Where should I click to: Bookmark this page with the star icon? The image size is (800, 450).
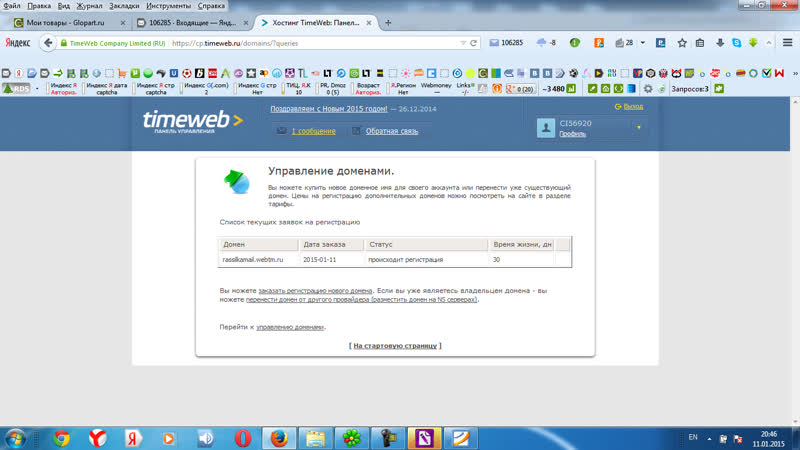point(682,43)
